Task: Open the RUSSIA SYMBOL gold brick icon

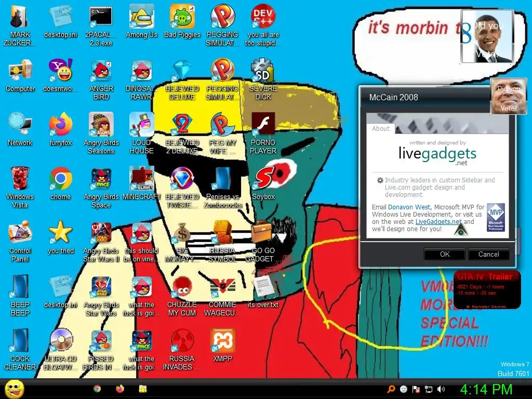Action: coord(222,241)
